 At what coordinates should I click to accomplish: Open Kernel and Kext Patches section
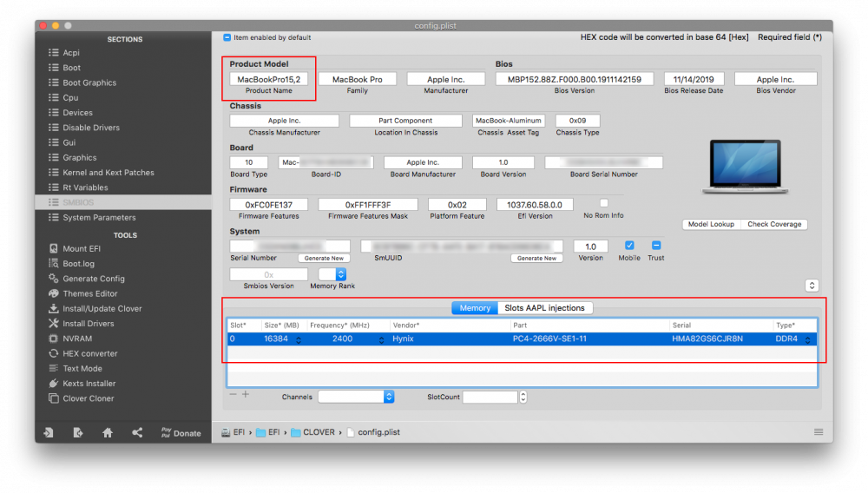[108, 173]
